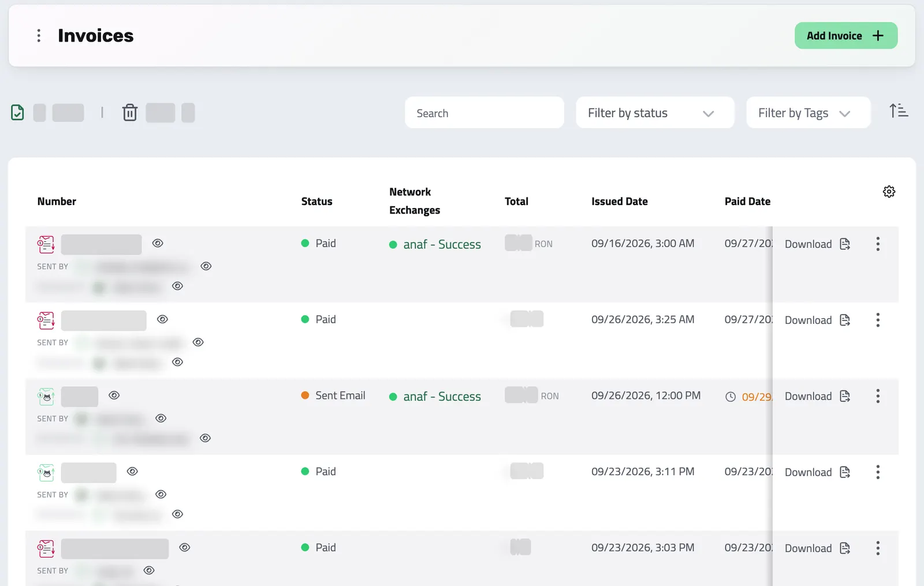Open row actions menu for 3:25 AM invoice
This screenshot has width=924, height=586.
click(878, 320)
